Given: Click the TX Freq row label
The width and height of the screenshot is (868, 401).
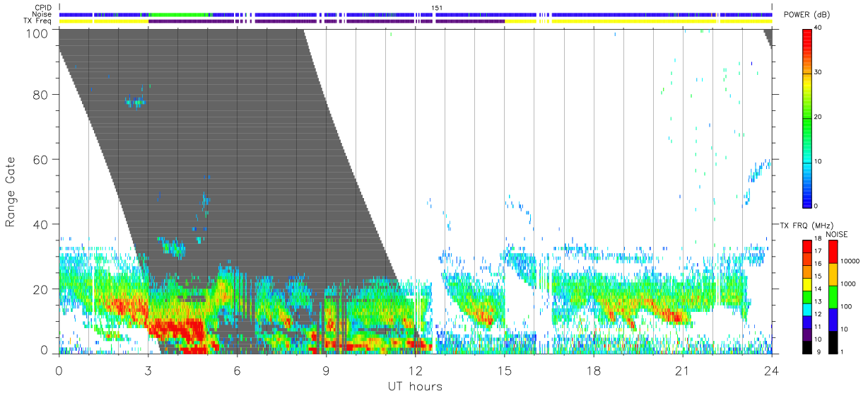Looking at the screenshot, I should pyautogui.click(x=37, y=21).
